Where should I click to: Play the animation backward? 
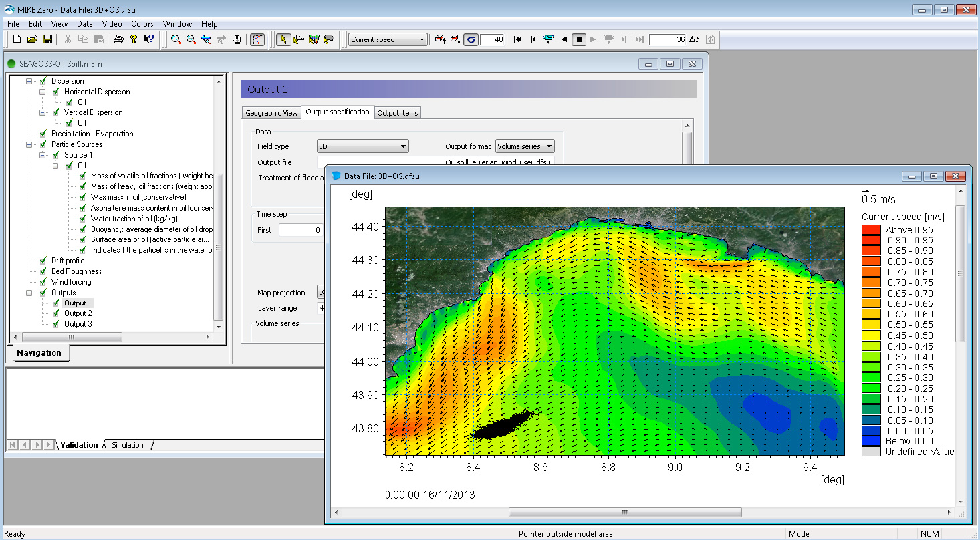564,39
